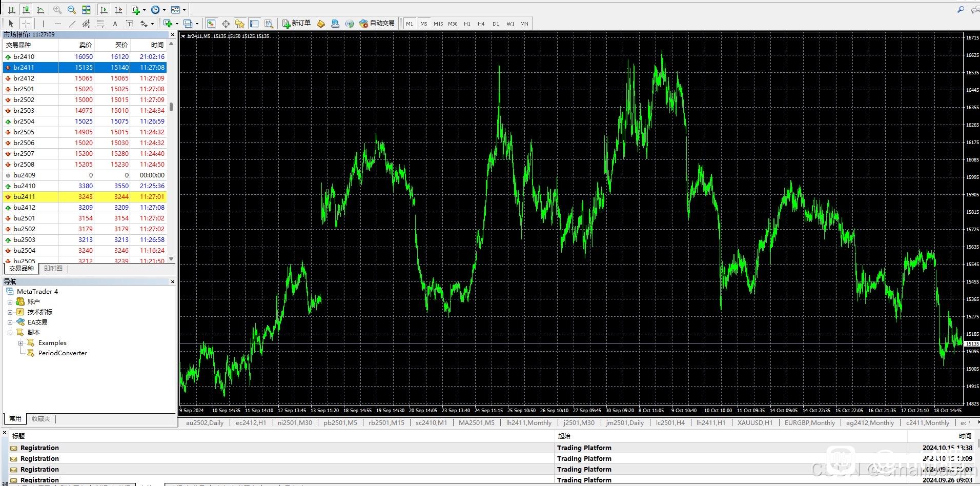Set timeframe to M15
The height and width of the screenshot is (486, 980).
(x=438, y=24)
